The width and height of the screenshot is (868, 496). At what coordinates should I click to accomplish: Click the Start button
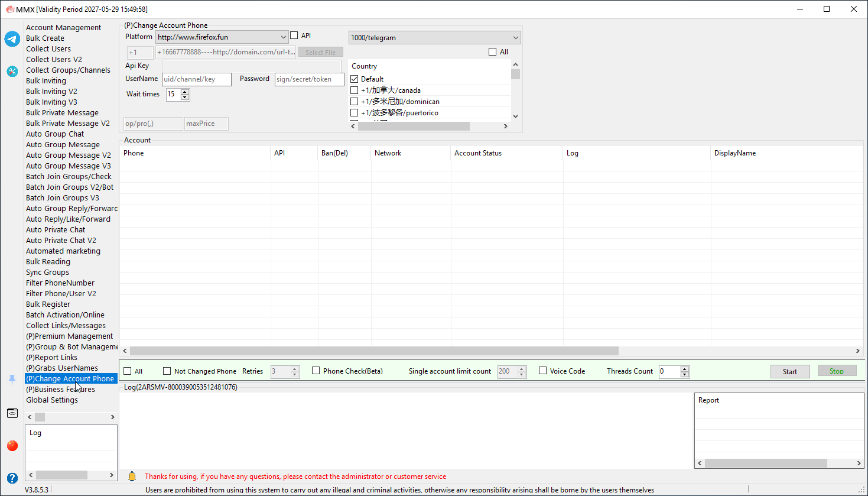tap(790, 371)
